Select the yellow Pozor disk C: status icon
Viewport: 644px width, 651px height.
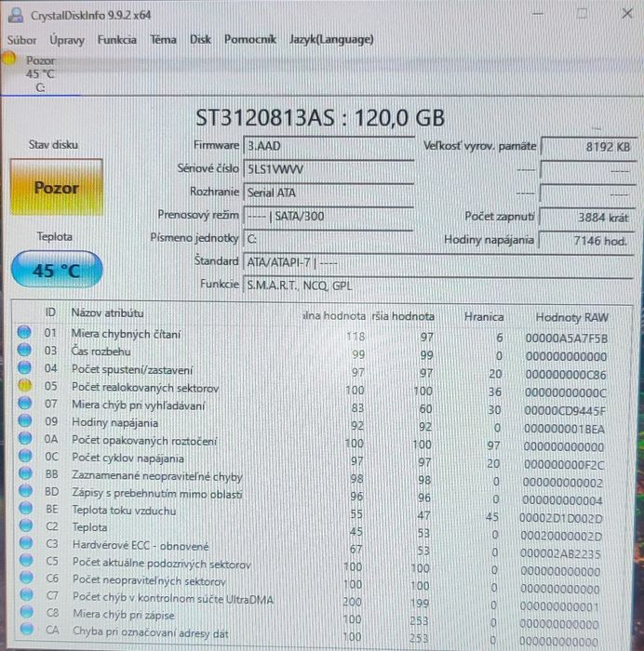pyautogui.click(x=9, y=59)
